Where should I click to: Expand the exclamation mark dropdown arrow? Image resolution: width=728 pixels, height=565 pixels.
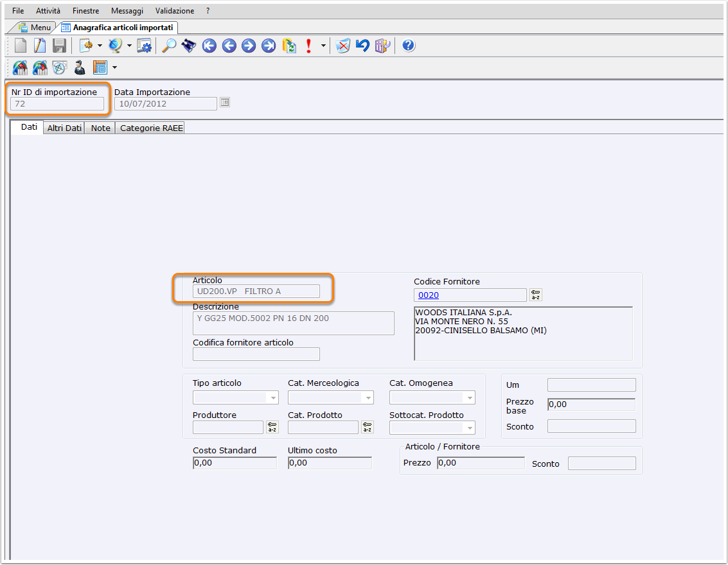323,46
